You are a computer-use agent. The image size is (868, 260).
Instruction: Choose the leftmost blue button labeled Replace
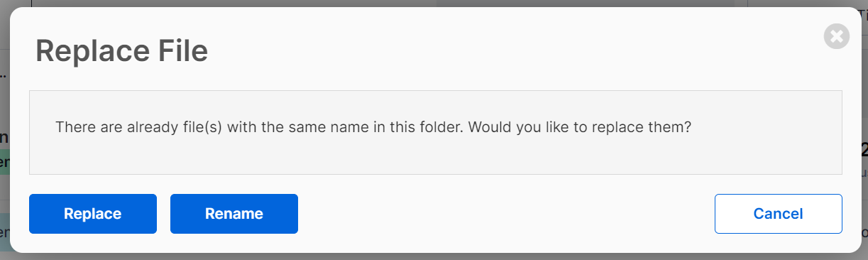(x=92, y=214)
